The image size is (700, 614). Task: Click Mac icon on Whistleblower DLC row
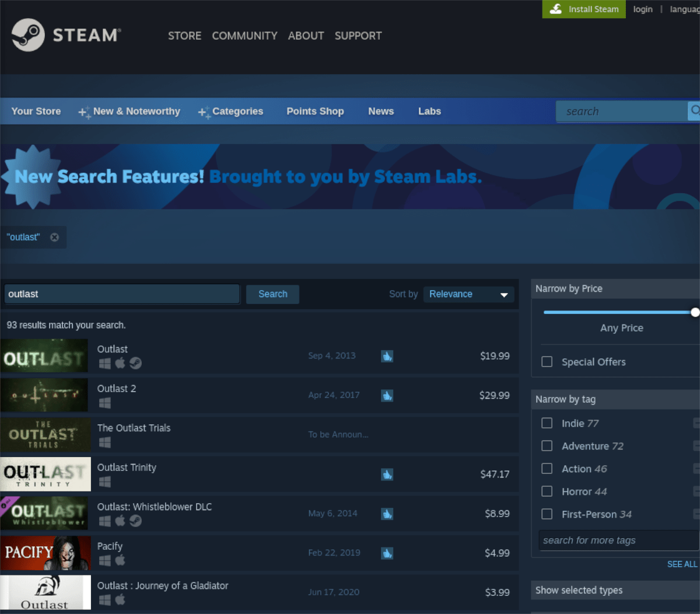click(x=120, y=521)
